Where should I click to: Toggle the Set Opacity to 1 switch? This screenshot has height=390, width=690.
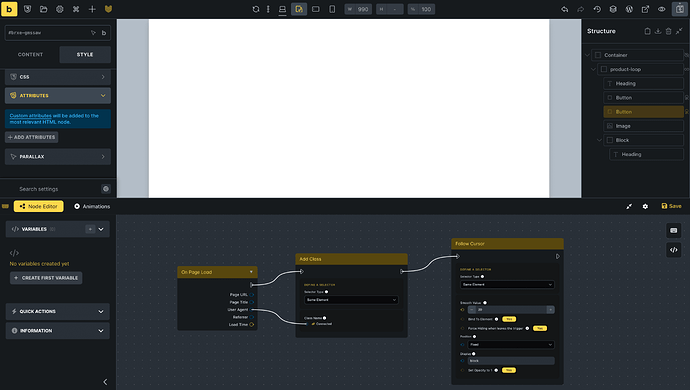point(509,370)
